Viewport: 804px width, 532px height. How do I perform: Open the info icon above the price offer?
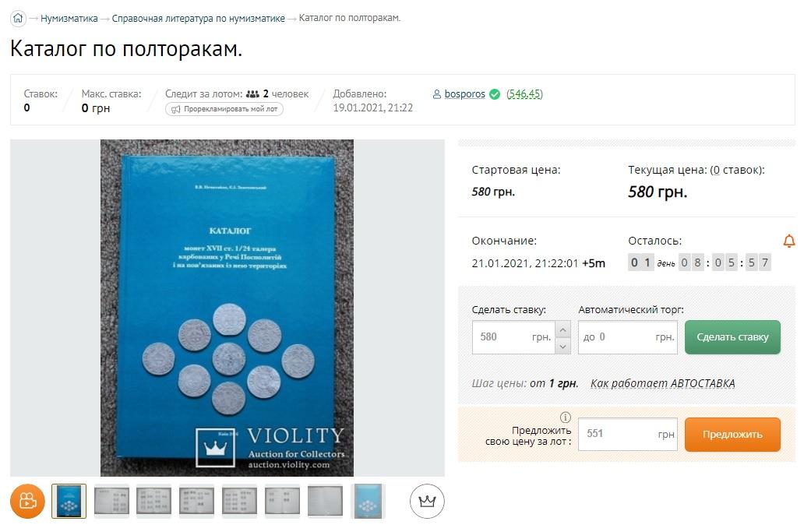coord(565,417)
